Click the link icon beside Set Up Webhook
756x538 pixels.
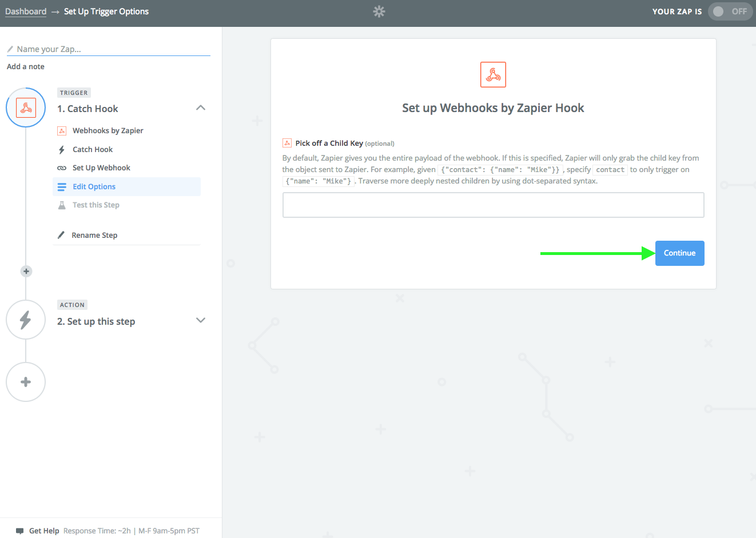click(62, 168)
